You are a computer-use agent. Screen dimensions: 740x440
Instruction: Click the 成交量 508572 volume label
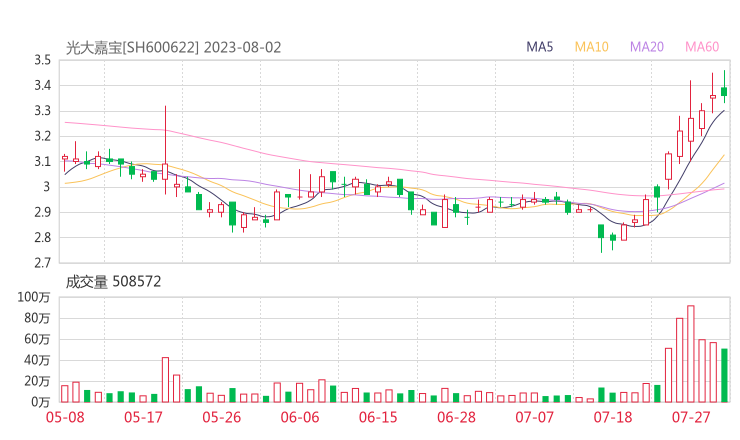[113, 282]
